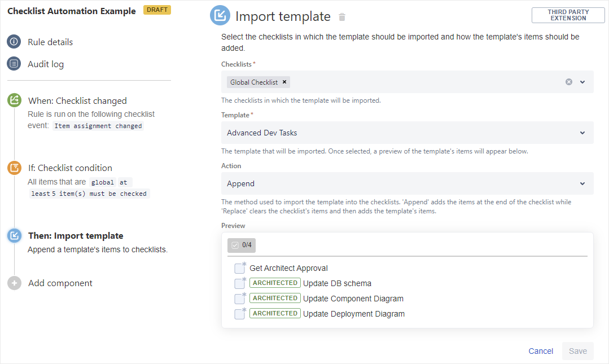Remove the Global Checklist tag
Viewport: 609px width, 364px height.
pos(284,82)
